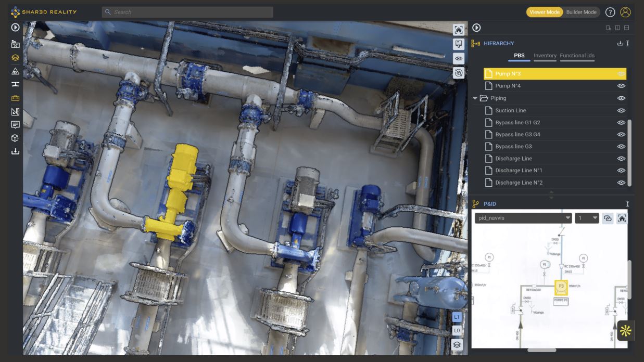
Task: Open the pid_navvis dropdown
Action: tap(523, 218)
